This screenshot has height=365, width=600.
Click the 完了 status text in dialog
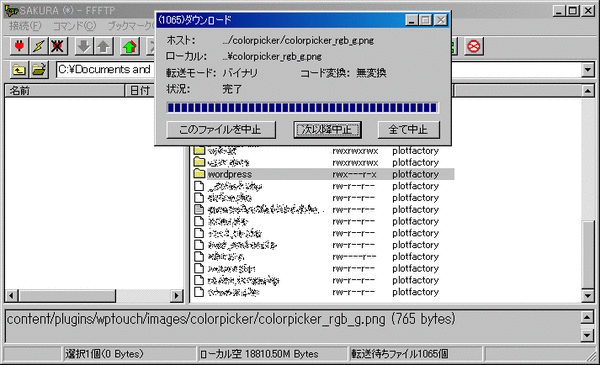coord(232,89)
